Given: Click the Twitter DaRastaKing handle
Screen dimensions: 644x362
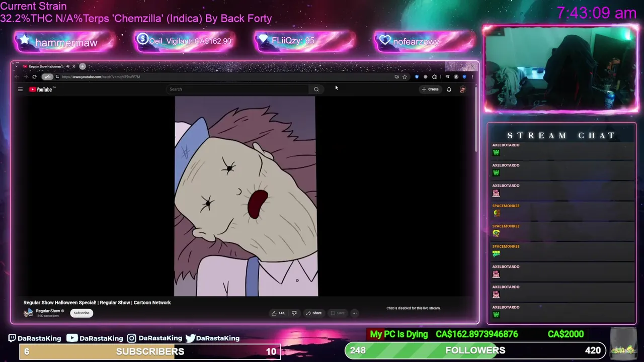Looking at the screenshot, I should point(212,338).
